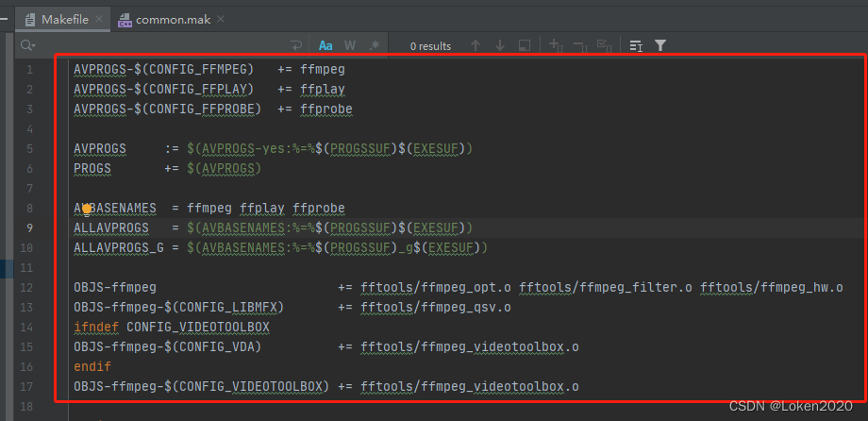
Task: Click 'ffplay' value on line 2
Action: click(323, 90)
